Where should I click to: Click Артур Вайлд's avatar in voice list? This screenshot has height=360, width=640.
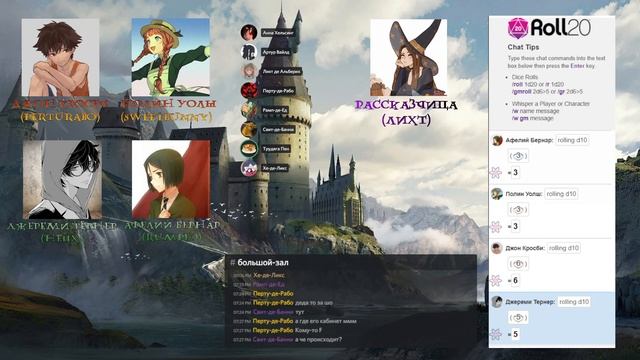click(249, 52)
